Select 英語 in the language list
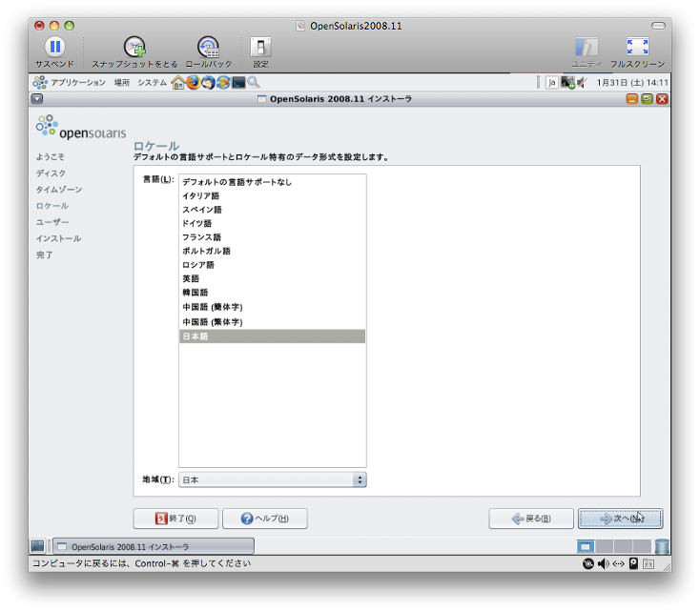Image resolution: width=700 pixels, height=611 pixels. pos(191,278)
